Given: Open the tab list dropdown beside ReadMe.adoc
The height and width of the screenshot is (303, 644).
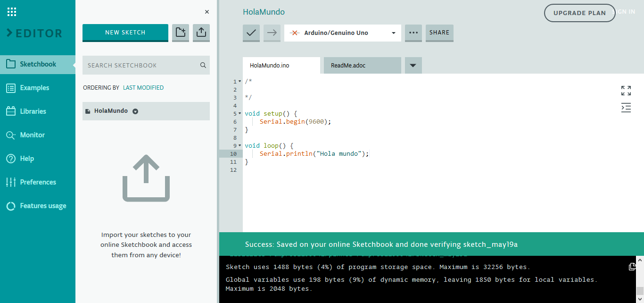Looking at the screenshot, I should (x=413, y=65).
